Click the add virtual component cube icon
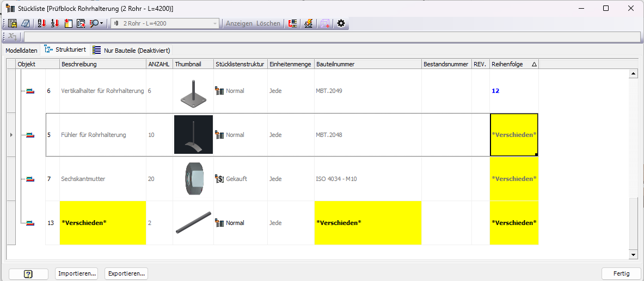Viewport: 644px width, 281px height. (x=326, y=23)
